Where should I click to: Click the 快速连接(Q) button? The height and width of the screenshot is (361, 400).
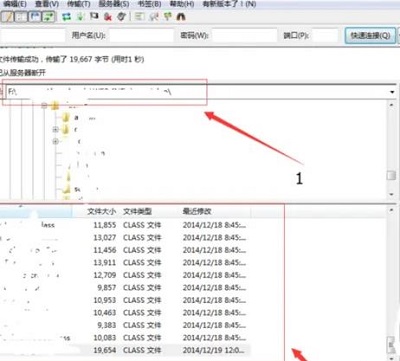(370, 35)
